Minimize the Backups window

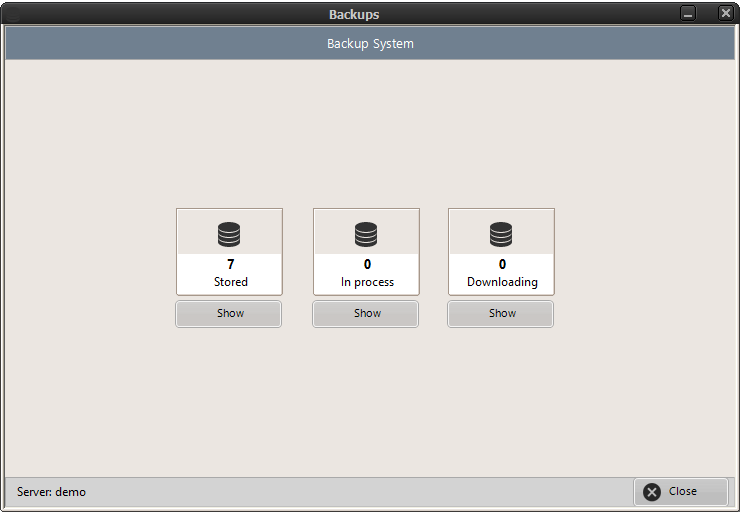688,13
